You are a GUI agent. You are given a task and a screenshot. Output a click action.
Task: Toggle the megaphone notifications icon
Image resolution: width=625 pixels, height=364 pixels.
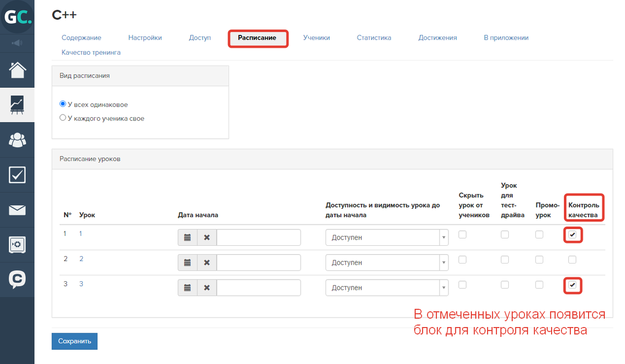point(17,43)
